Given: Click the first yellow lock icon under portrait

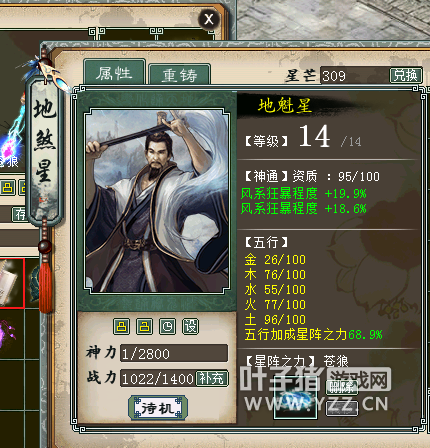Looking at the screenshot, I should point(121,326).
